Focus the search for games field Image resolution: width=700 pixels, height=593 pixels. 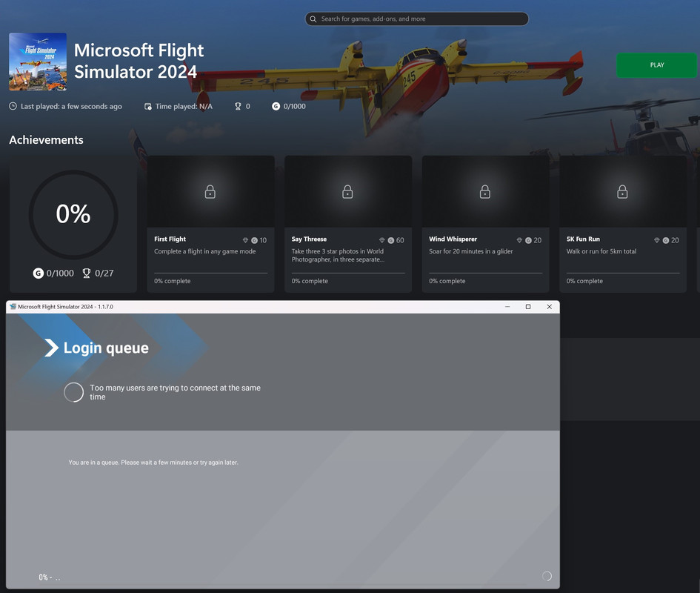click(x=416, y=19)
